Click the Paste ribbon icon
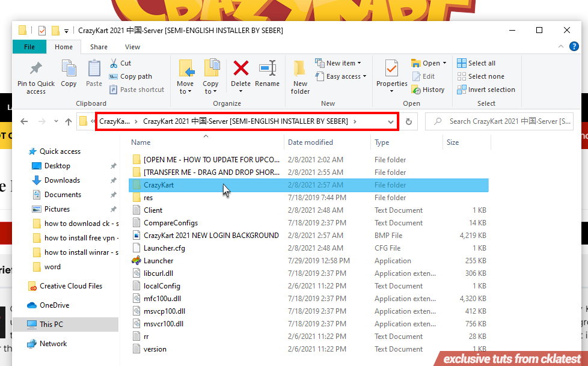 [x=94, y=69]
